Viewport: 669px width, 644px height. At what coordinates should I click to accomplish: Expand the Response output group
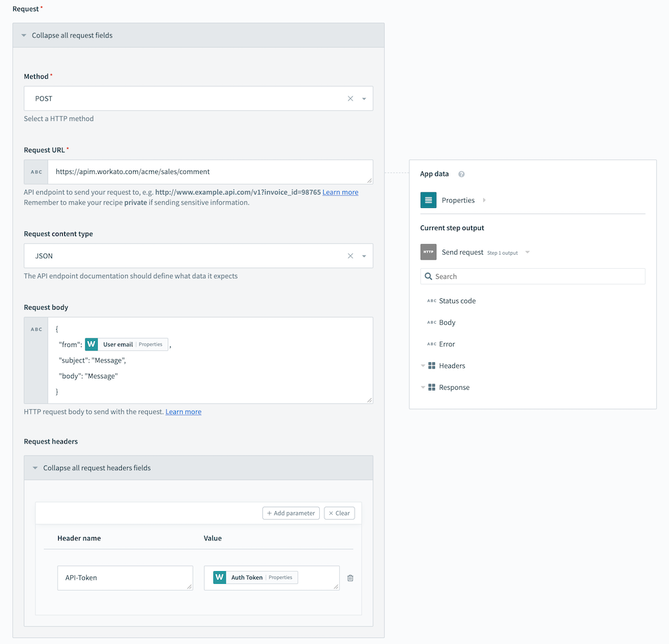pyautogui.click(x=423, y=387)
